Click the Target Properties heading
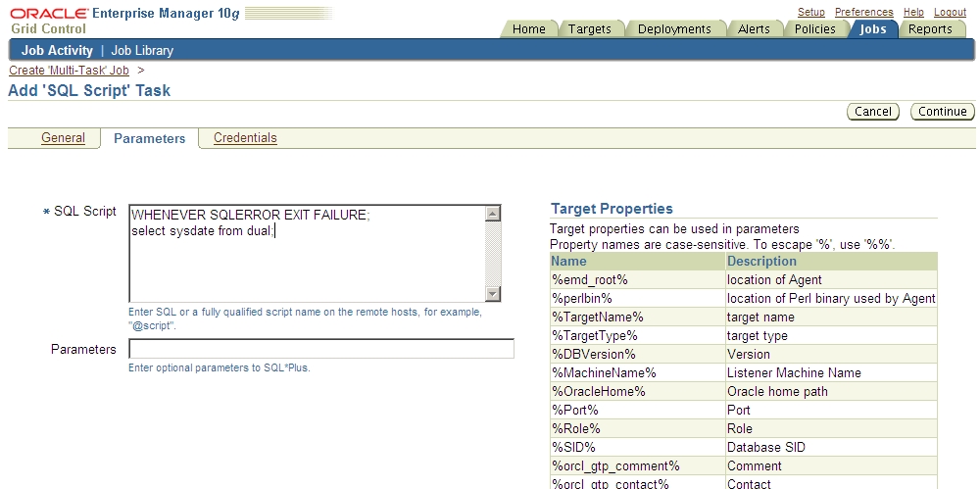The height and width of the screenshot is (489, 980). click(x=612, y=209)
